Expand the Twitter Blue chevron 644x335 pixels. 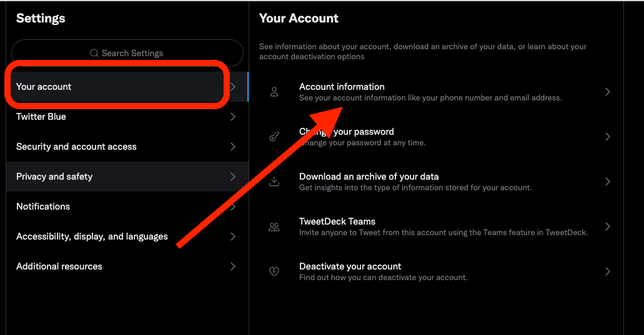tap(233, 117)
